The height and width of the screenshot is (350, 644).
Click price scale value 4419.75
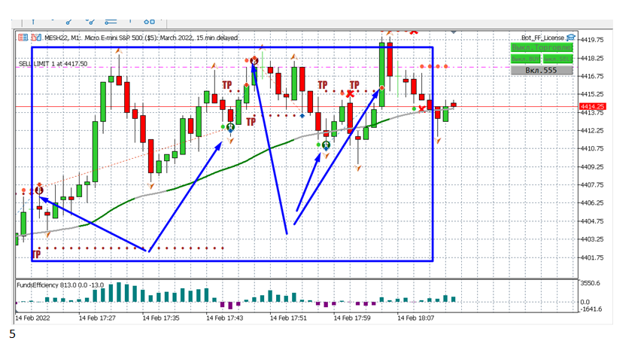pos(591,40)
